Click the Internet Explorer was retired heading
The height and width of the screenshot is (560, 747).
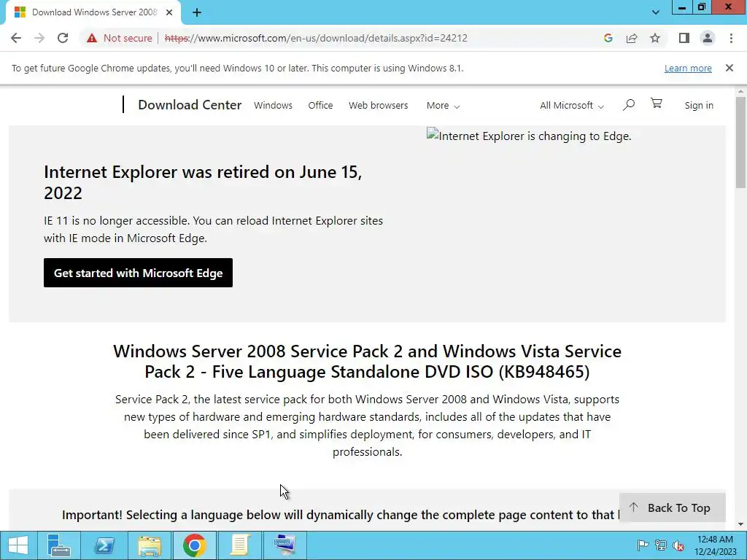pos(203,182)
